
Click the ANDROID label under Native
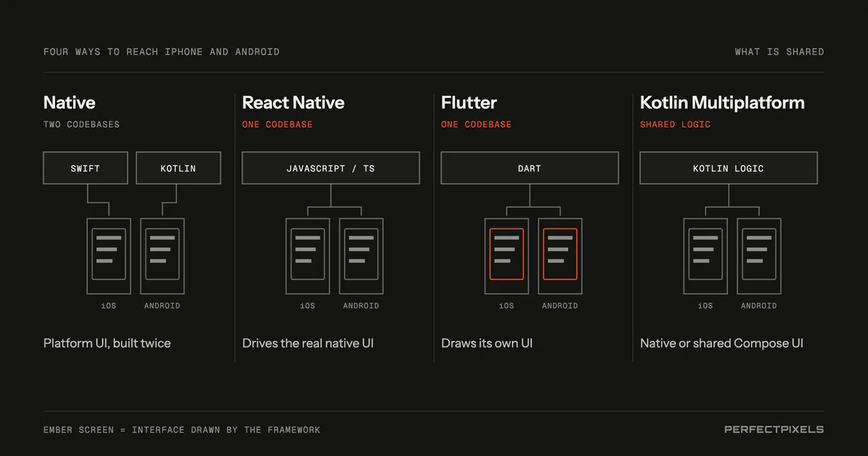pos(162,306)
